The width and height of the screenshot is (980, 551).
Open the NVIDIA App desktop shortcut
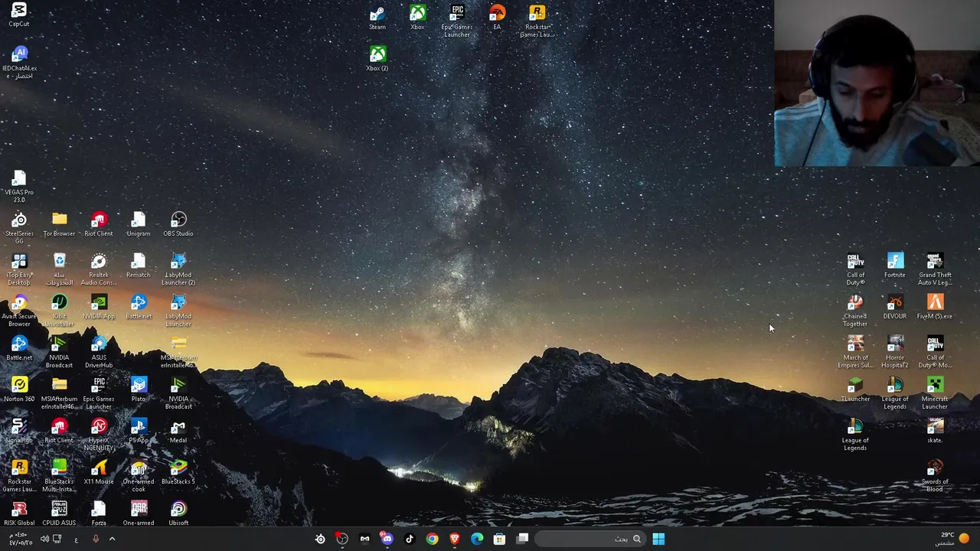99,306
